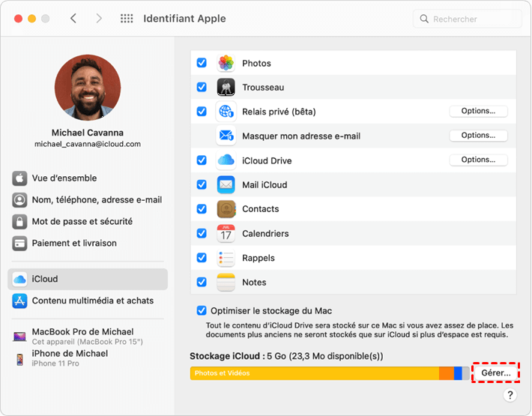Toggle Optimiser le stockage du Mac
The width and height of the screenshot is (532, 416).
[202, 310]
